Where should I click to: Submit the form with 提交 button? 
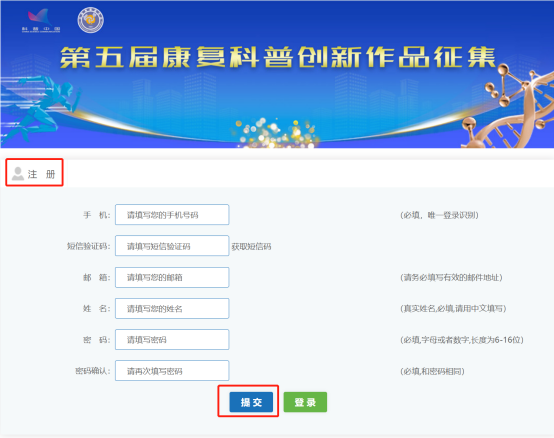tap(251, 402)
